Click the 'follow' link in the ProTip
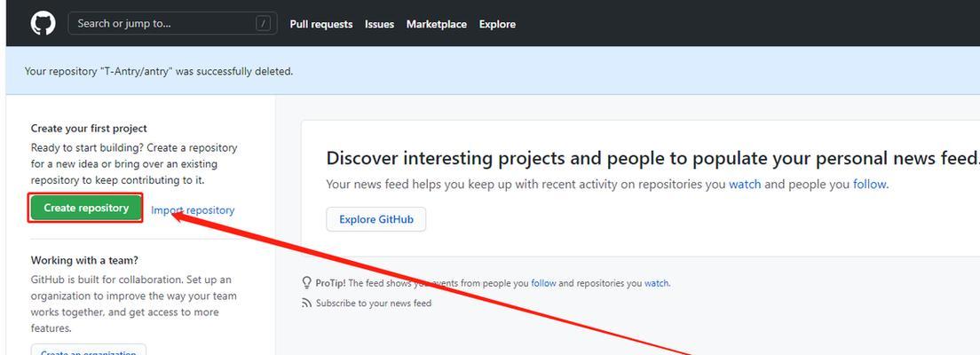This screenshot has height=355, width=980. point(543,283)
